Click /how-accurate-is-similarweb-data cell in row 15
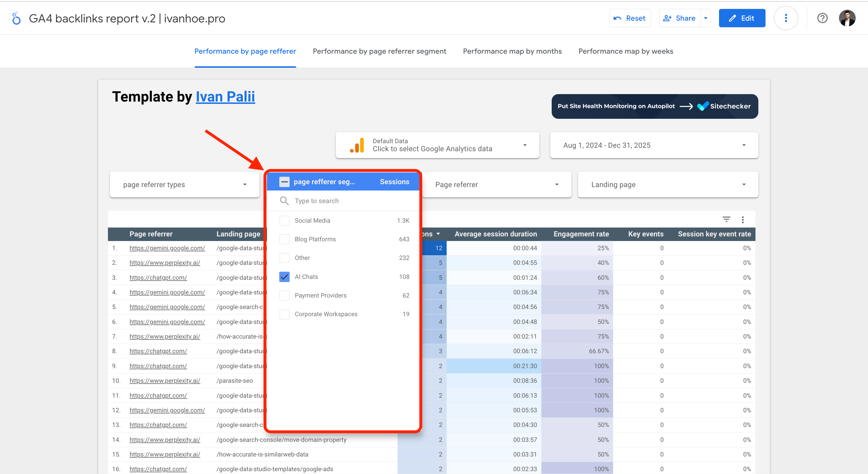 [x=262, y=454]
